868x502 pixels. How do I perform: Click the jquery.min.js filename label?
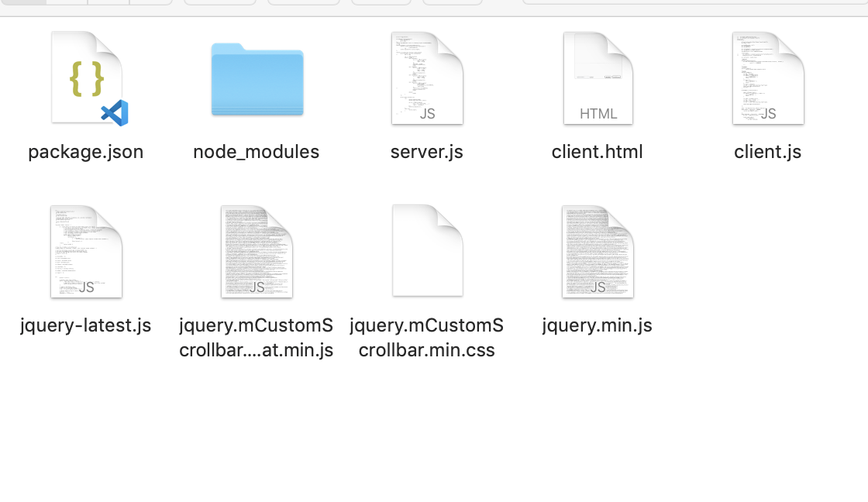click(597, 325)
